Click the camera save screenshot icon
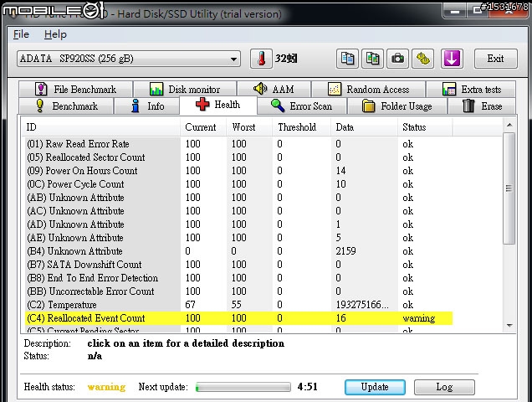This screenshot has height=402, width=532. tap(397, 59)
